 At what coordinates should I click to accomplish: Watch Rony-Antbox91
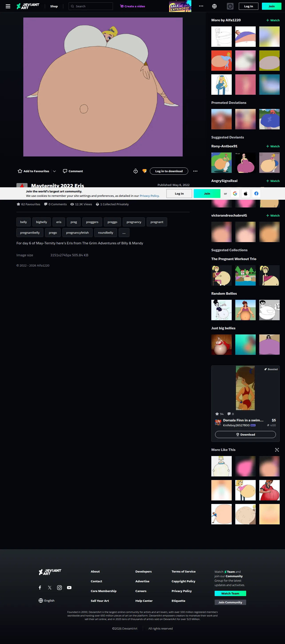click(x=273, y=146)
